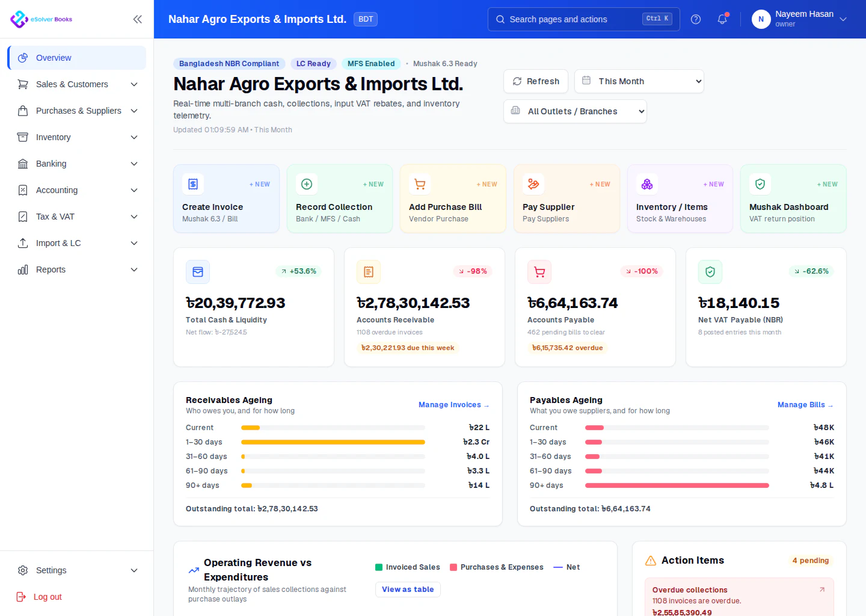Click the Accounts Receivable document icon

tap(369, 272)
